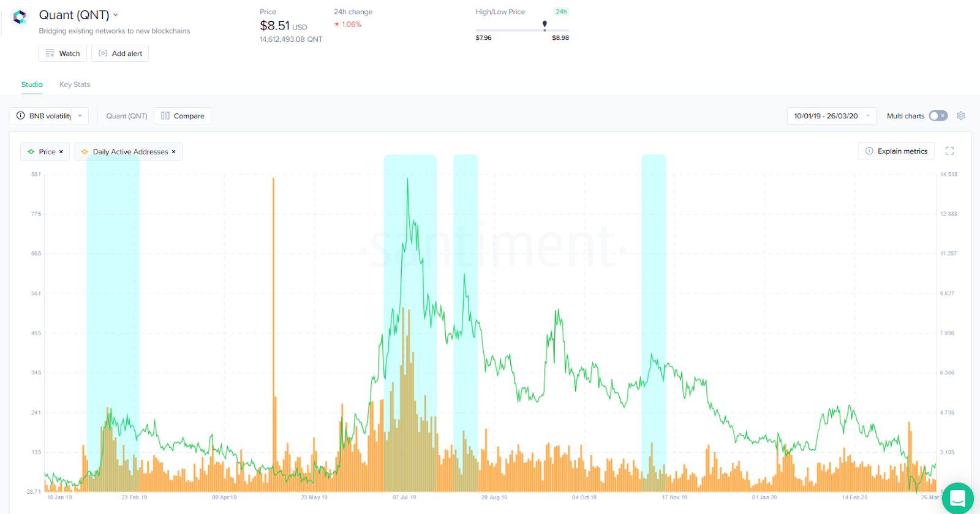Add Quant to watchlist with Watch button
Image resolution: width=980 pixels, height=514 pixels.
(62, 53)
